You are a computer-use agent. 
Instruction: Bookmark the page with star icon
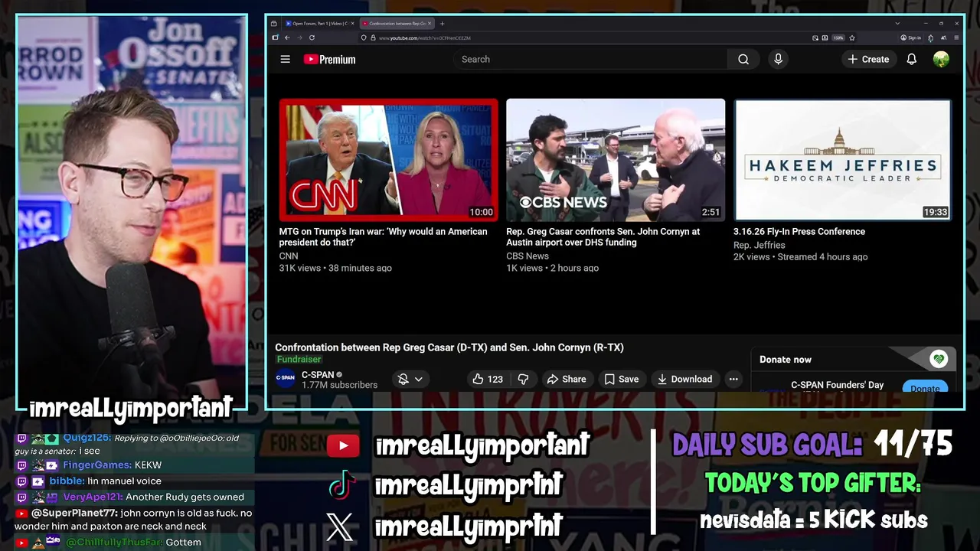[852, 37]
